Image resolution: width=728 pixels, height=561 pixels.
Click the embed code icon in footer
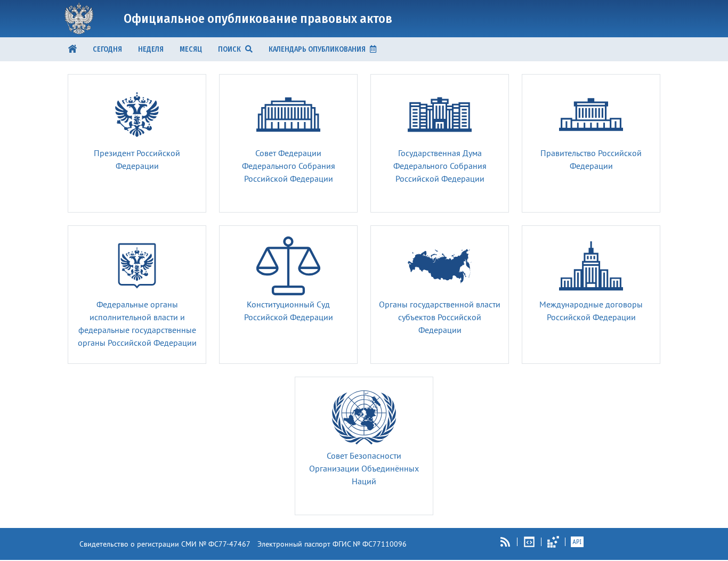click(x=529, y=542)
